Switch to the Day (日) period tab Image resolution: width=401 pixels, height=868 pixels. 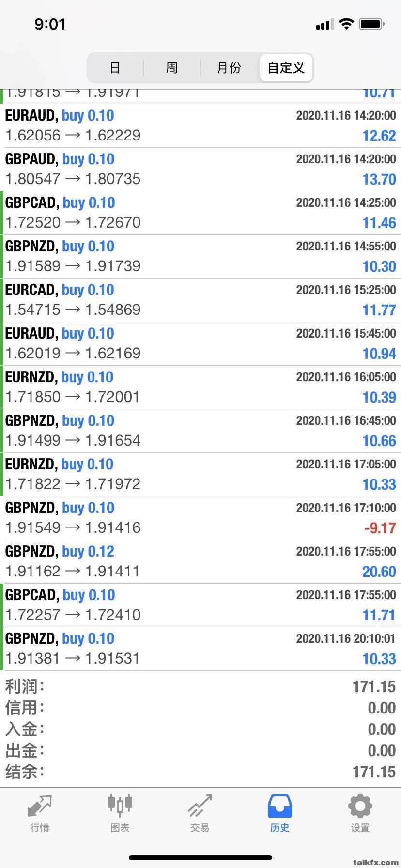coord(115,68)
